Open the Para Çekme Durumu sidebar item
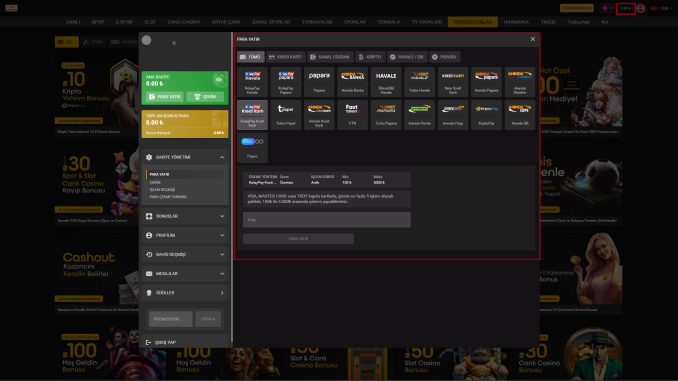The height and width of the screenshot is (381, 678). point(168,197)
